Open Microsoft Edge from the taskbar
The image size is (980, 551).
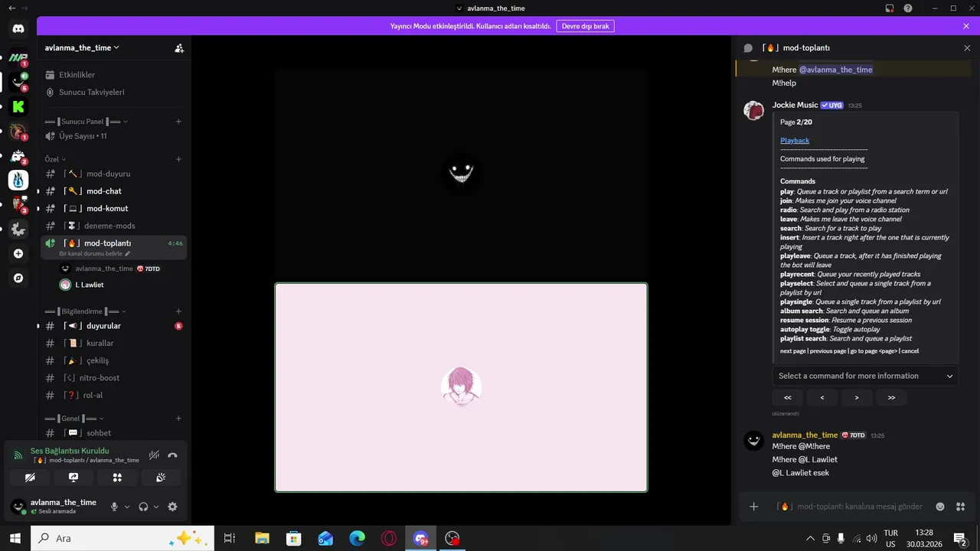(x=358, y=538)
